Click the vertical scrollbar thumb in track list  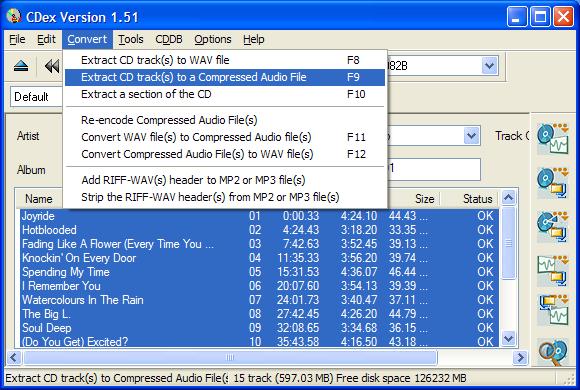coord(509,243)
